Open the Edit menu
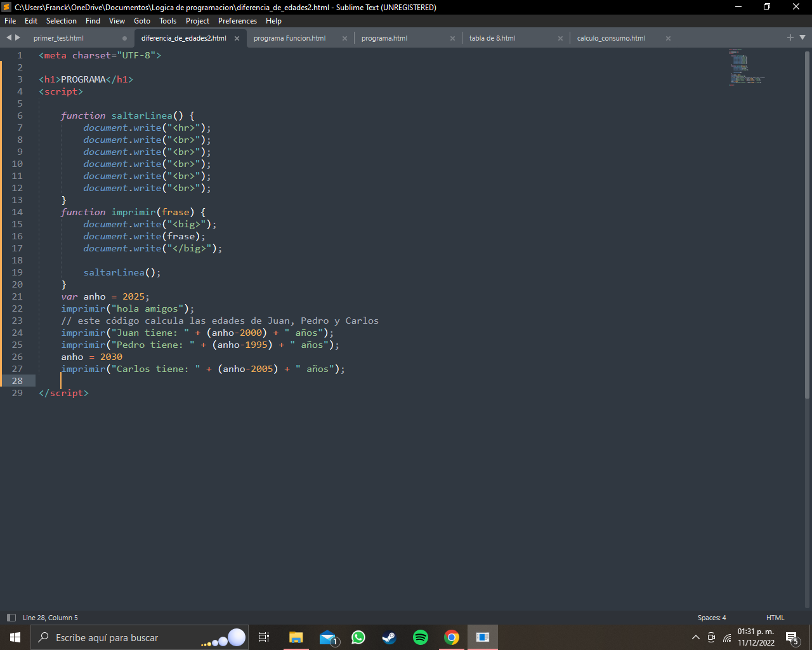 click(31, 21)
